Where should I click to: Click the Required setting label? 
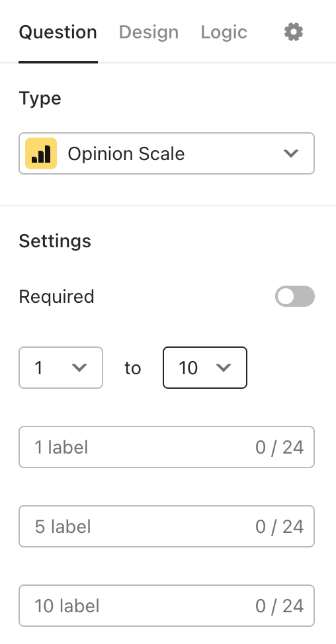(57, 296)
